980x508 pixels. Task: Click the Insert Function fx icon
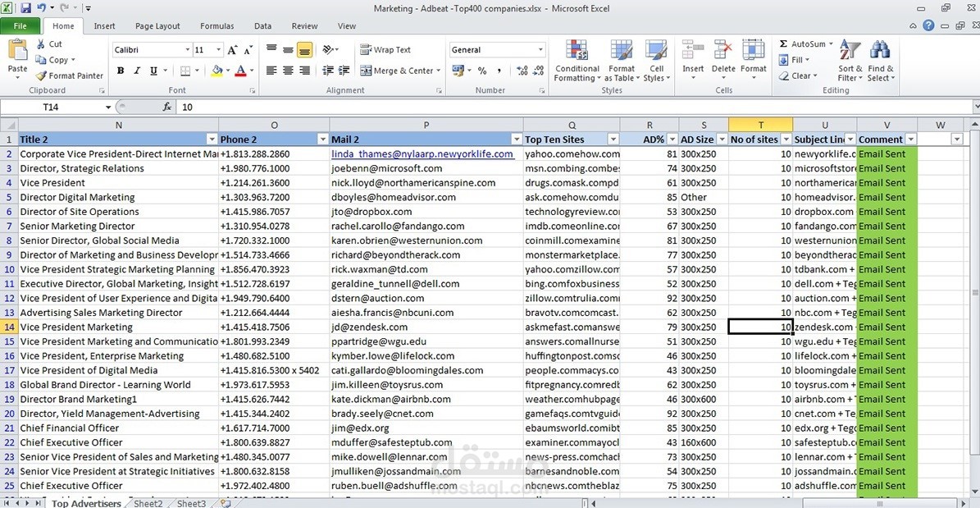[166, 107]
